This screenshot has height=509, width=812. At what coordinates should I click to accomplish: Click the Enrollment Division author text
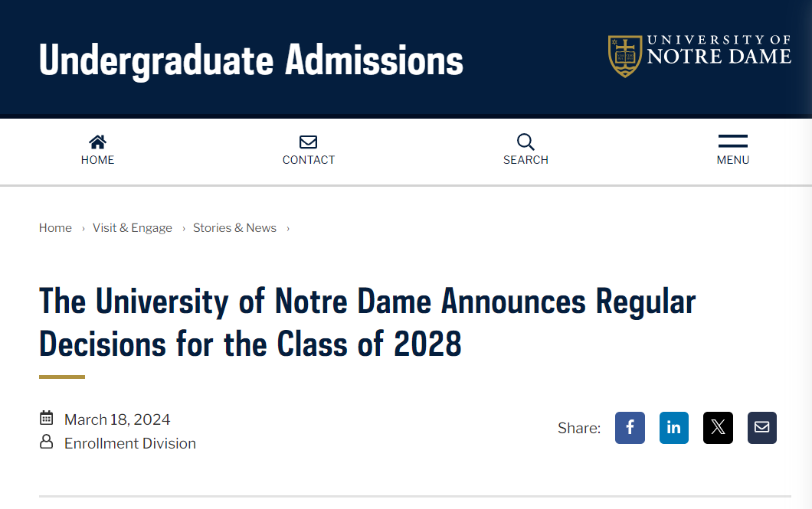point(130,443)
